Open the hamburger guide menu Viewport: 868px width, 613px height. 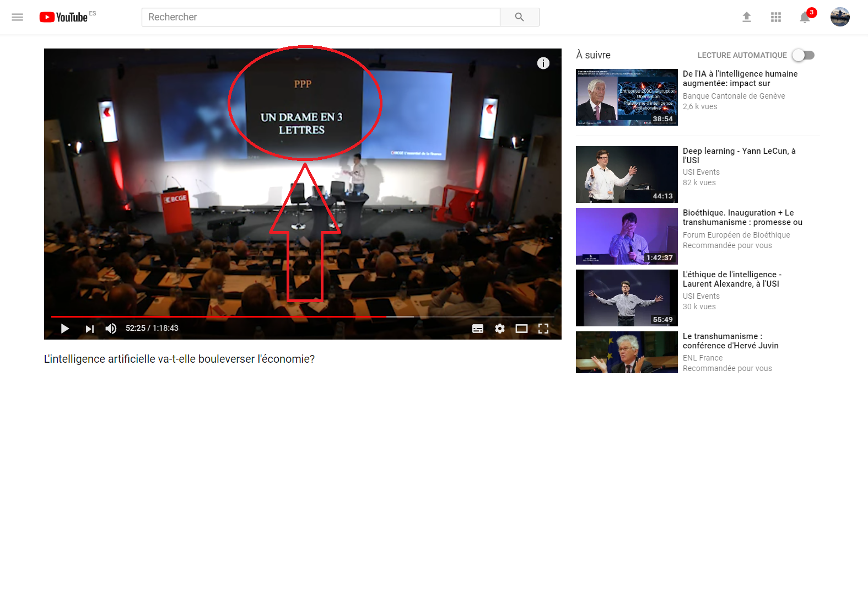18,17
